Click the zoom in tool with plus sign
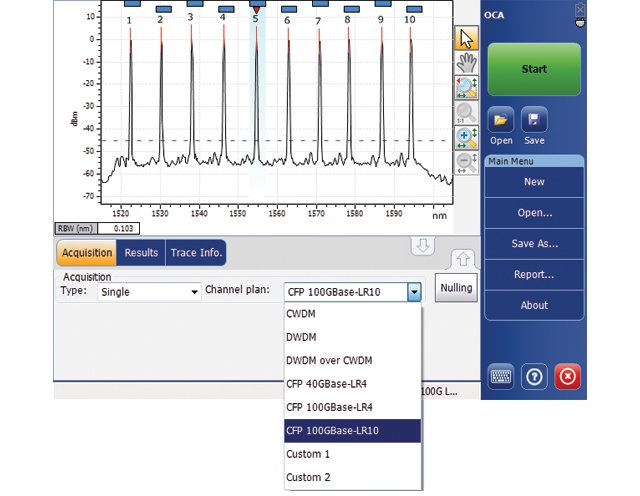This screenshot has width=640, height=496. 466,138
